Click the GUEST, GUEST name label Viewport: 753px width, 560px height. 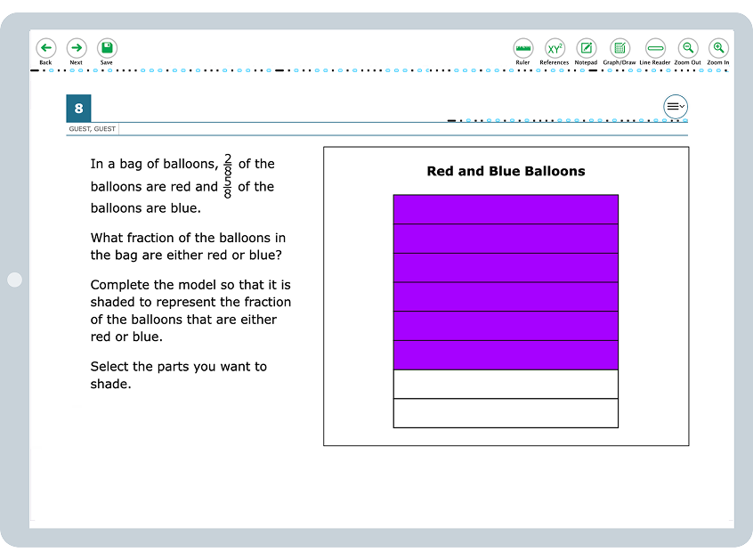click(x=93, y=129)
